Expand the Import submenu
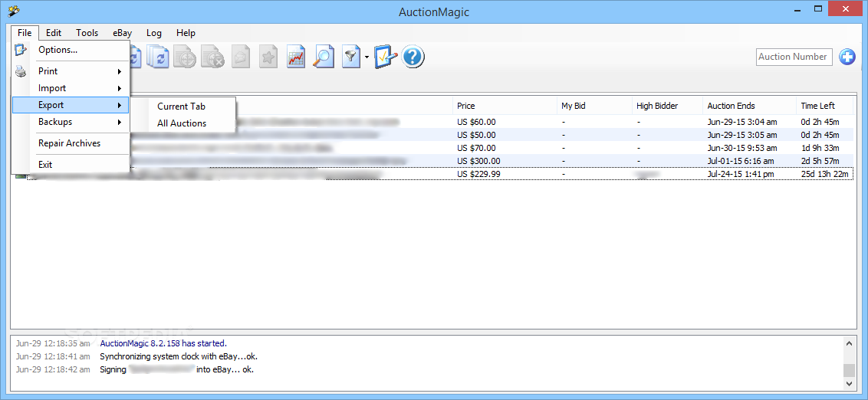The height and width of the screenshot is (400, 868). [71, 88]
